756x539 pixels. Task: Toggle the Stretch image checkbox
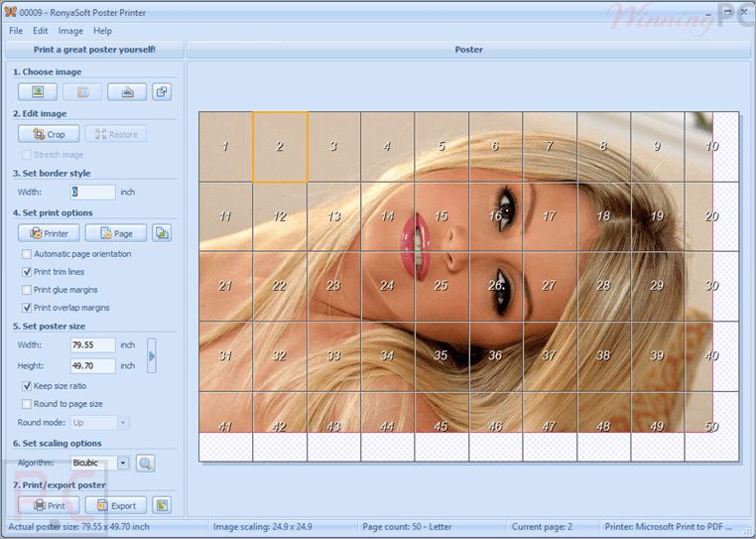27,155
